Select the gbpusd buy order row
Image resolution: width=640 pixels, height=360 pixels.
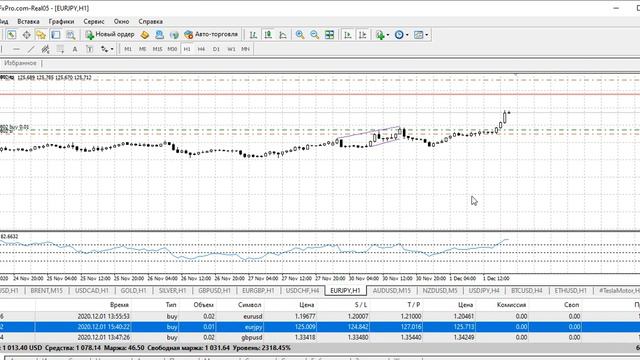point(320,338)
